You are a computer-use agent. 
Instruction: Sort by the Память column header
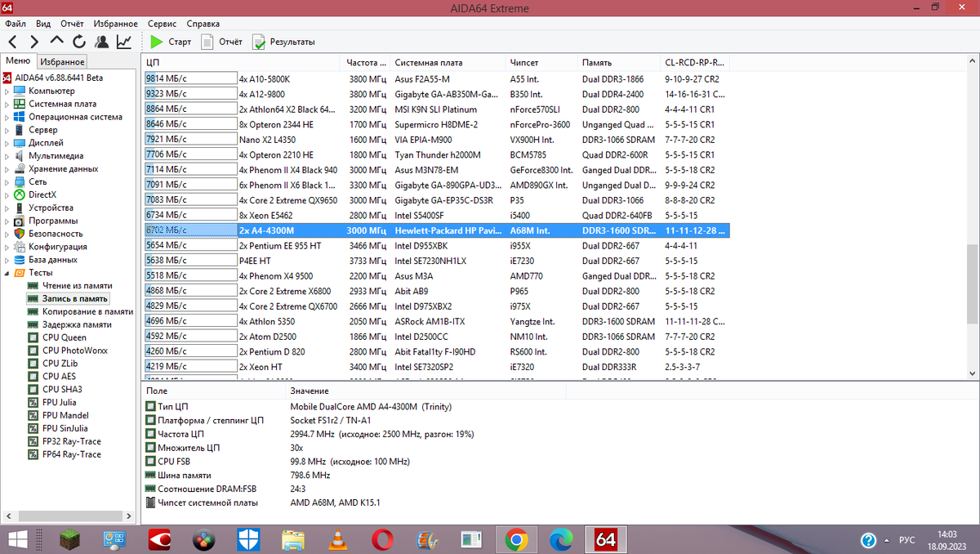[620, 62]
